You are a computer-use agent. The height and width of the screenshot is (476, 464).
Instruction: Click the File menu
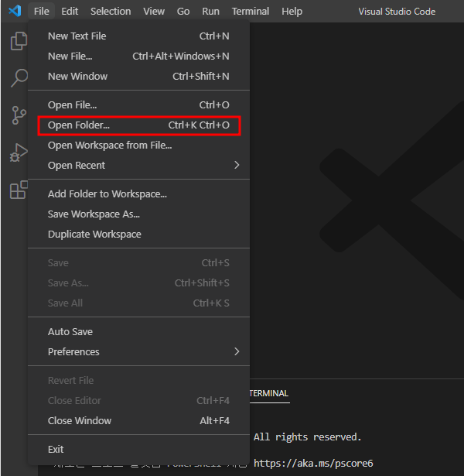(42, 12)
